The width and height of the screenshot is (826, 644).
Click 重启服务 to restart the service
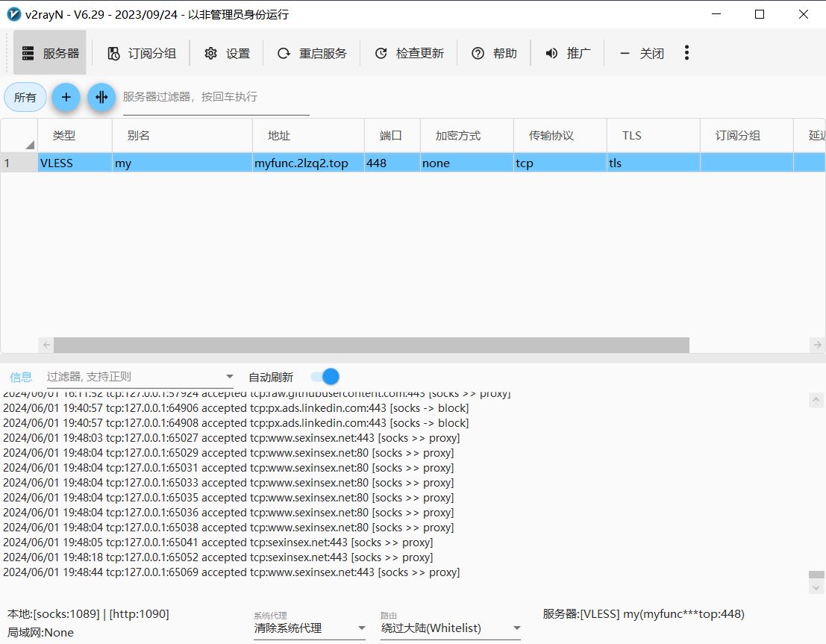click(x=312, y=53)
